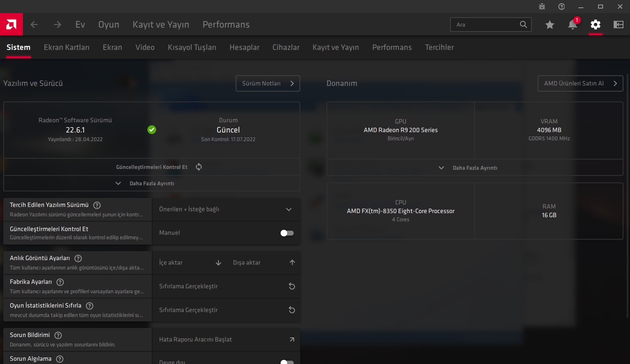
Task: Switch to the Video tab
Action: [145, 47]
